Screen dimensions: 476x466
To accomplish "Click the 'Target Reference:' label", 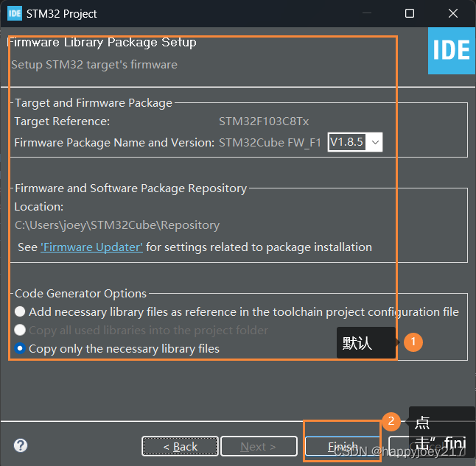I will click(x=62, y=121).
